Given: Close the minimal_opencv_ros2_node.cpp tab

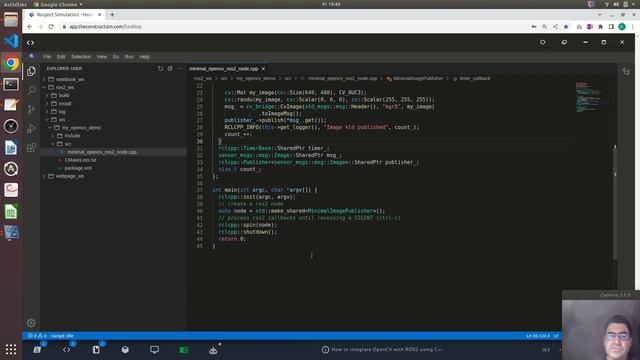Looking at the screenshot, I should pyautogui.click(x=263, y=69).
